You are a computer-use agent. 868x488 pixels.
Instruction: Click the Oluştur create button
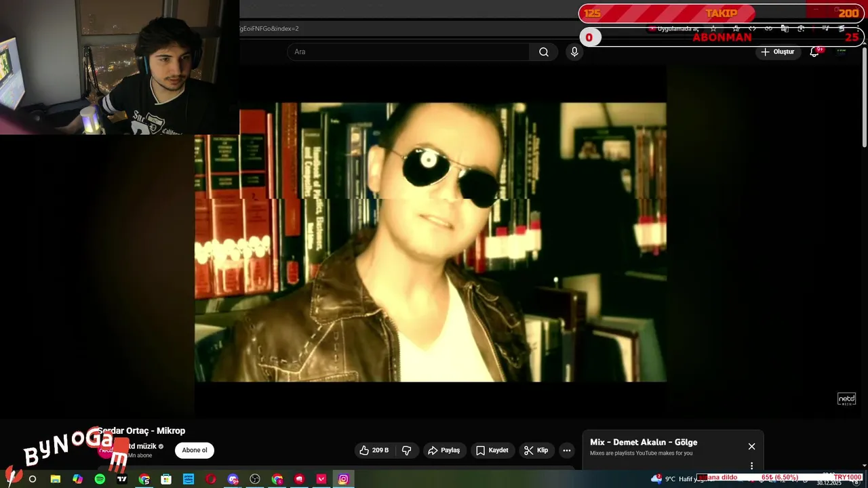point(777,52)
